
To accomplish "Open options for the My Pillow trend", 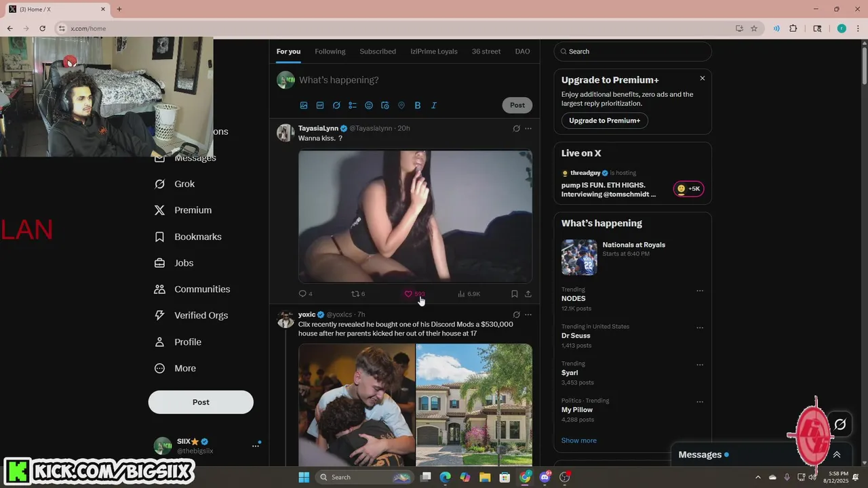I will (700, 402).
